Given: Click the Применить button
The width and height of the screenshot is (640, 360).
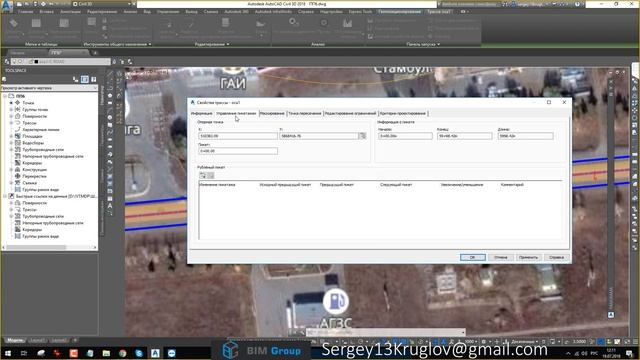Looking at the screenshot, I should 528,257.
